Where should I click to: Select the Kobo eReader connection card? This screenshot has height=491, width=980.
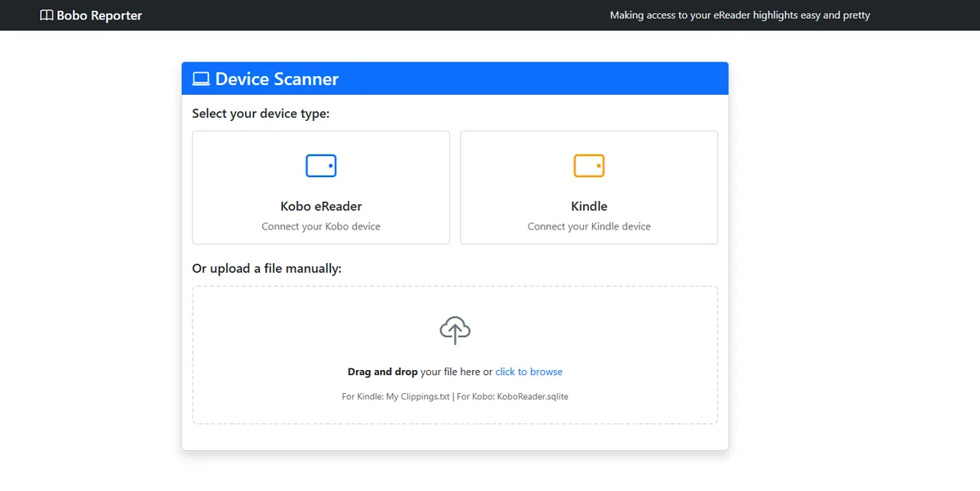tap(320, 187)
